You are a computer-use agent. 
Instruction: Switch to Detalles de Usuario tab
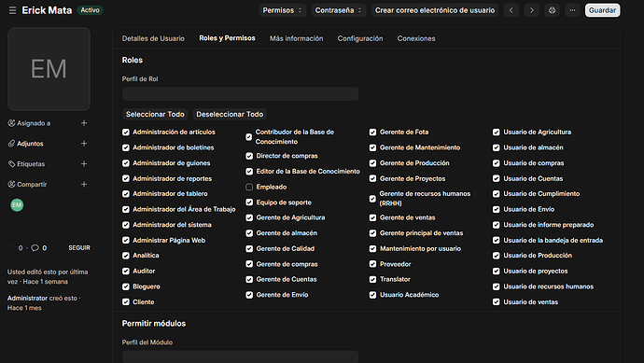153,38
